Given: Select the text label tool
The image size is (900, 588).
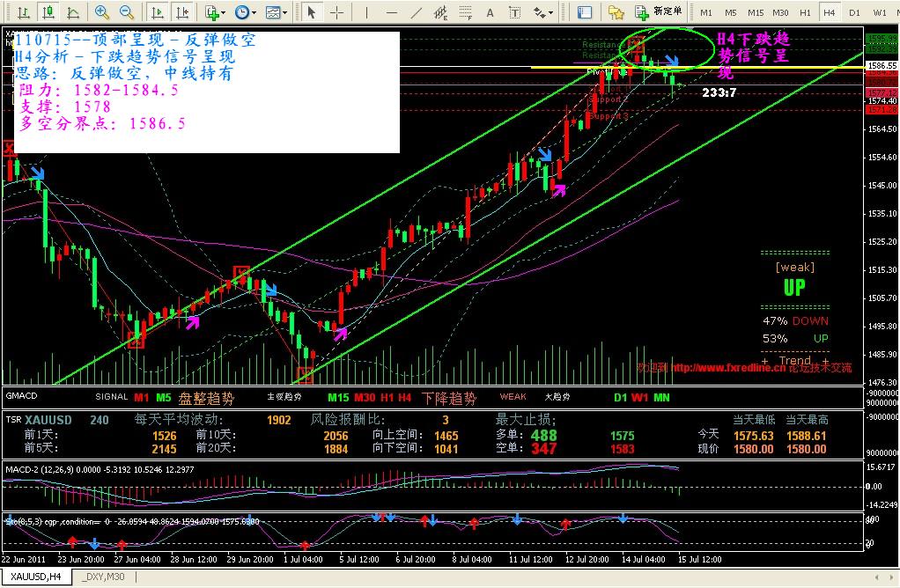Looking at the screenshot, I should [515, 12].
